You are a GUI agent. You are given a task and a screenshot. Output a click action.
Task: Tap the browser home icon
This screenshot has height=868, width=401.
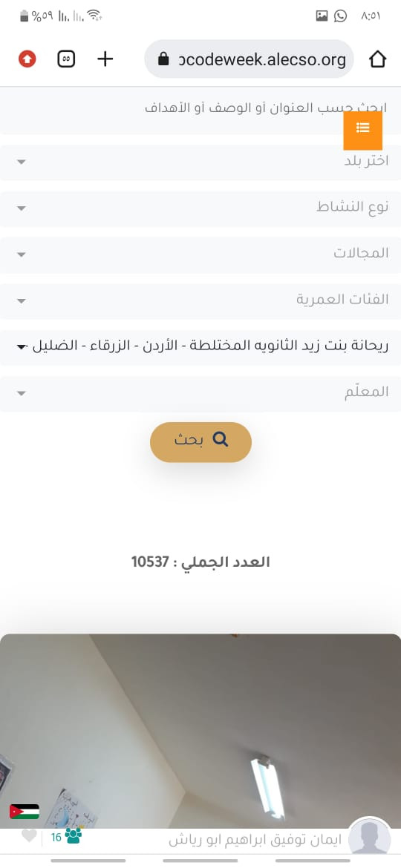[377, 59]
